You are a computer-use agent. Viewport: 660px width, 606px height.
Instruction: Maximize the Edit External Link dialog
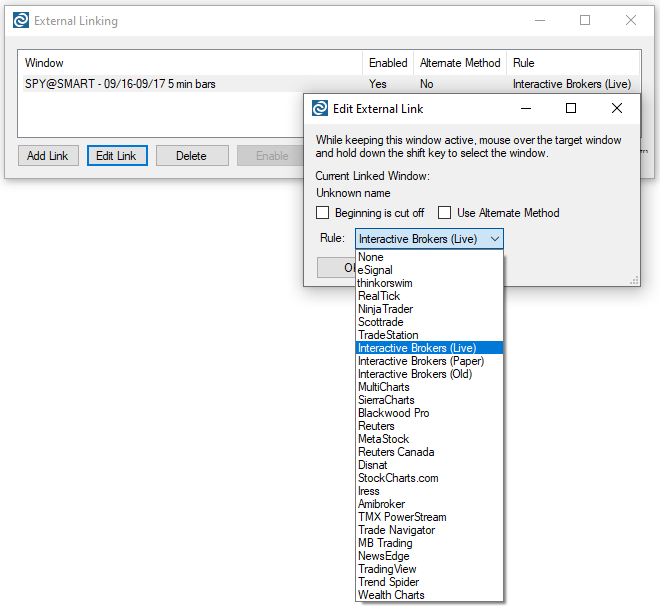[x=571, y=108]
